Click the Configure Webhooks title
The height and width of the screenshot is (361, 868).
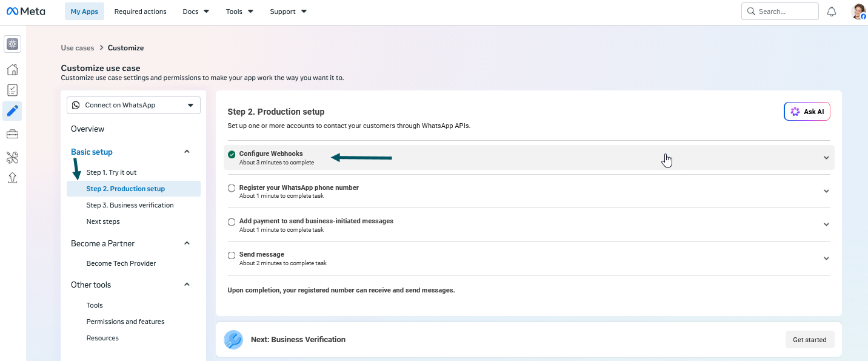click(x=271, y=154)
